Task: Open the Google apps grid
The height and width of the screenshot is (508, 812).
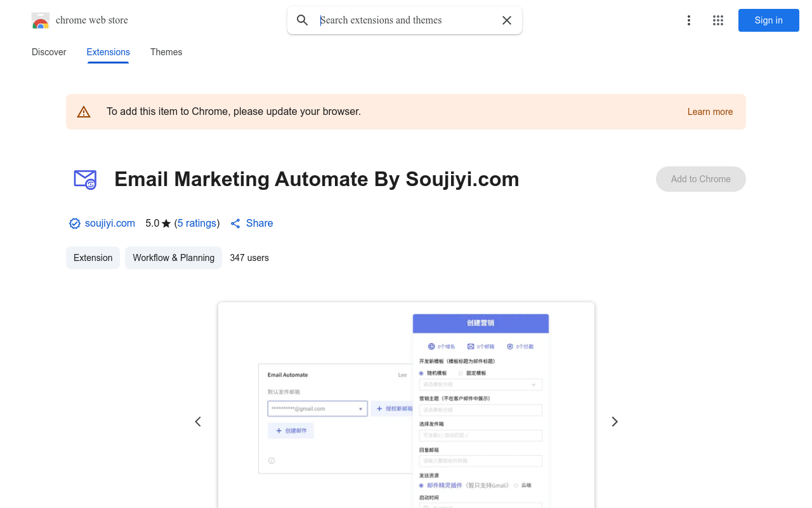Action: [x=718, y=20]
